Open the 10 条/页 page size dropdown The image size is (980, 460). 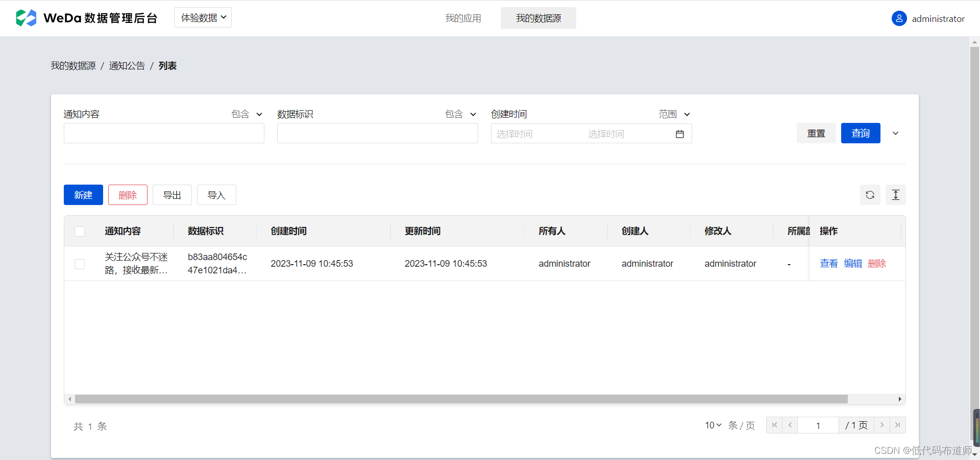coord(713,425)
